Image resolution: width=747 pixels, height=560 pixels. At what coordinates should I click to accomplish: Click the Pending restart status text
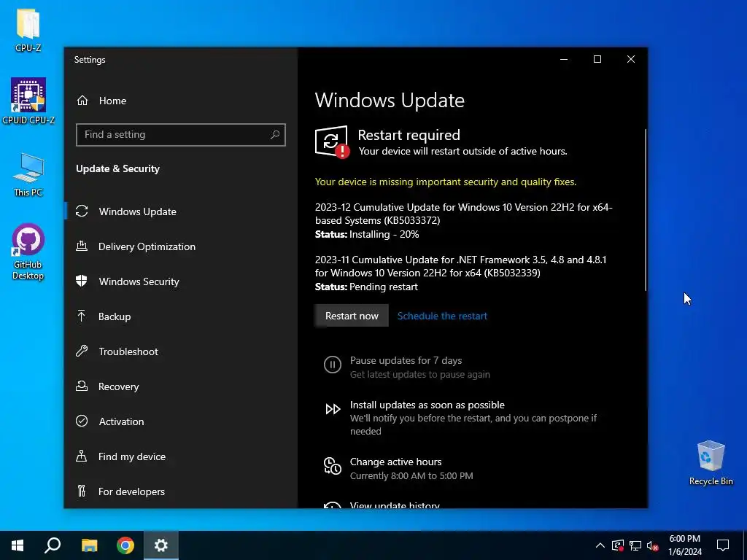(384, 287)
